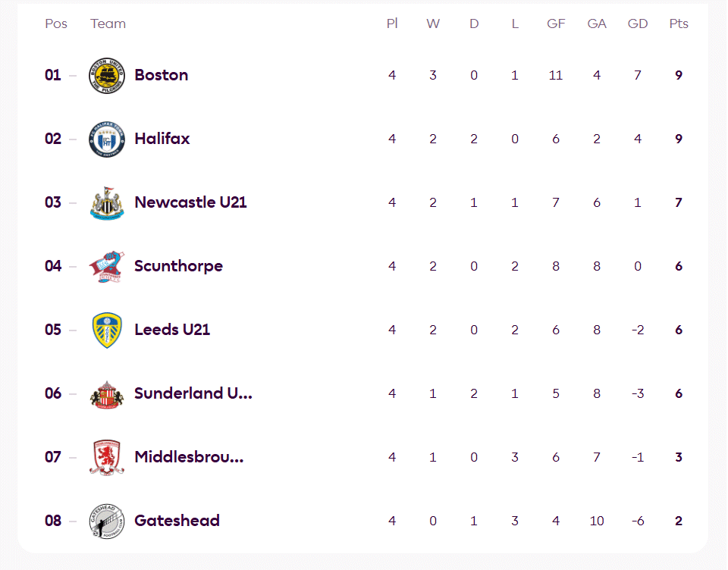The image size is (728, 570).
Task: Select the Team column header
Action: (x=108, y=23)
